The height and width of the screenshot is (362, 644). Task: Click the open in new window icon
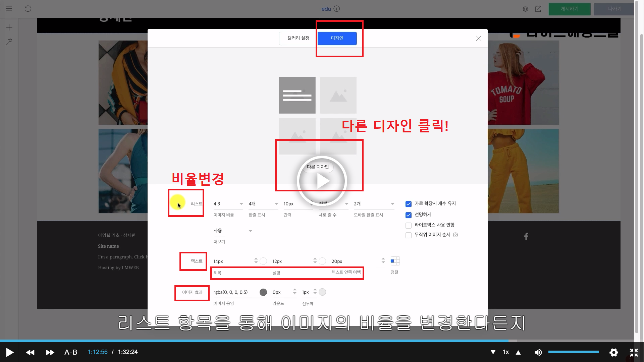(x=538, y=9)
